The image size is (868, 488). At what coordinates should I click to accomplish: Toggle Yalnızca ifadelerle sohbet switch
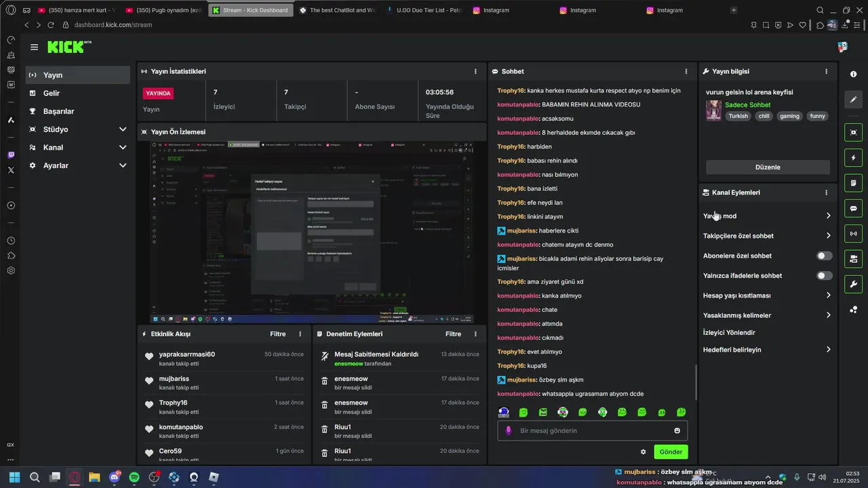pos(825,276)
